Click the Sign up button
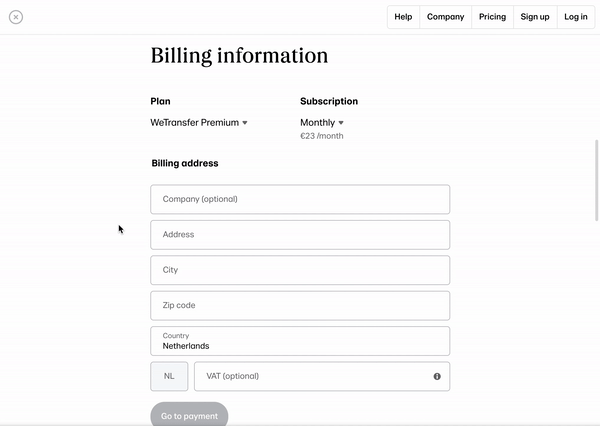Screen dimensions: 600x426 [535, 17]
